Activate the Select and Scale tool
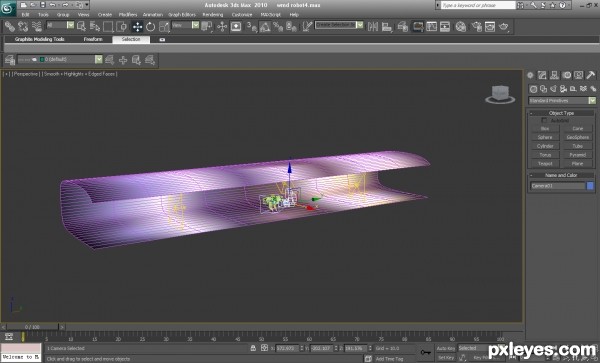Viewport: 600px width, 363px height. tap(164, 26)
